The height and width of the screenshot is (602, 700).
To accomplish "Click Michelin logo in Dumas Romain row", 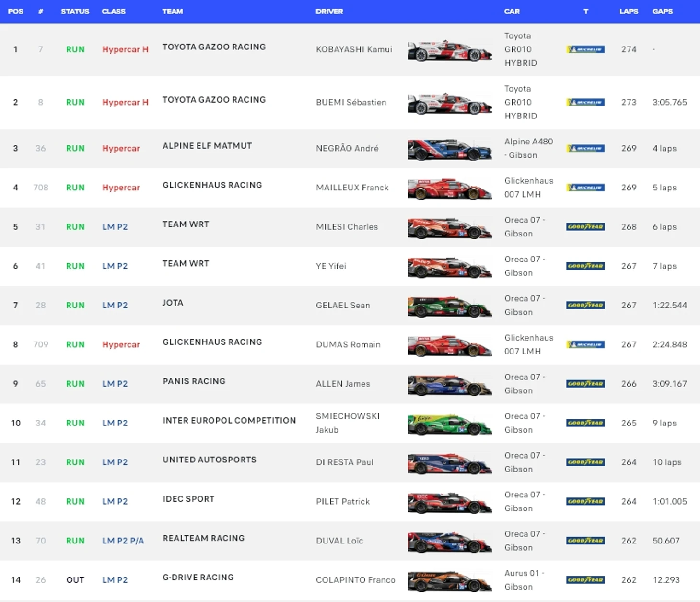I will (585, 344).
